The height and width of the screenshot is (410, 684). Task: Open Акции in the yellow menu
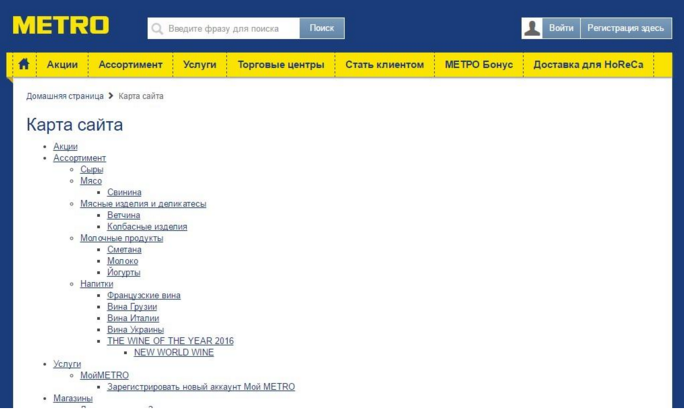point(62,65)
